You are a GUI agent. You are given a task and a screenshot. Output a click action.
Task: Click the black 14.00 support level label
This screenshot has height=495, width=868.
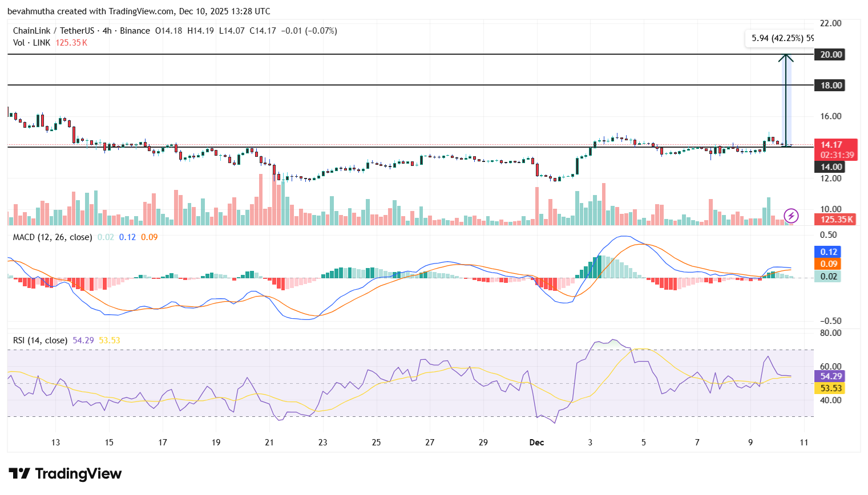[x=829, y=167]
